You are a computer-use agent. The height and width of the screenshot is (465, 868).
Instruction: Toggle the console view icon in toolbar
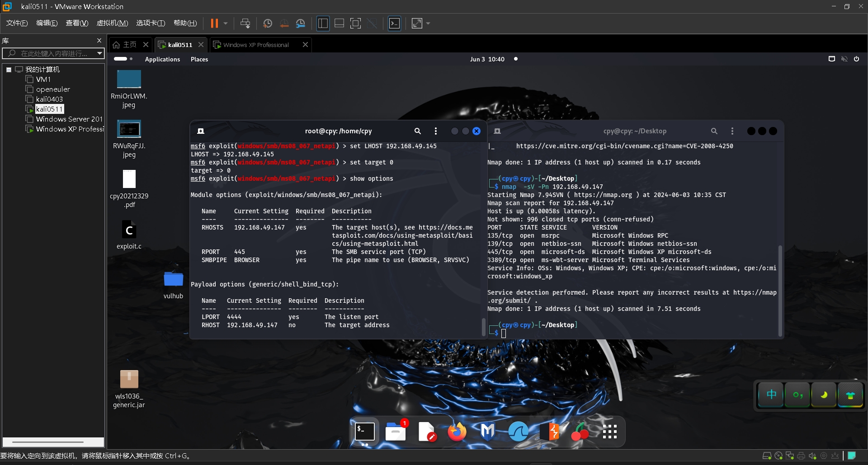394,23
